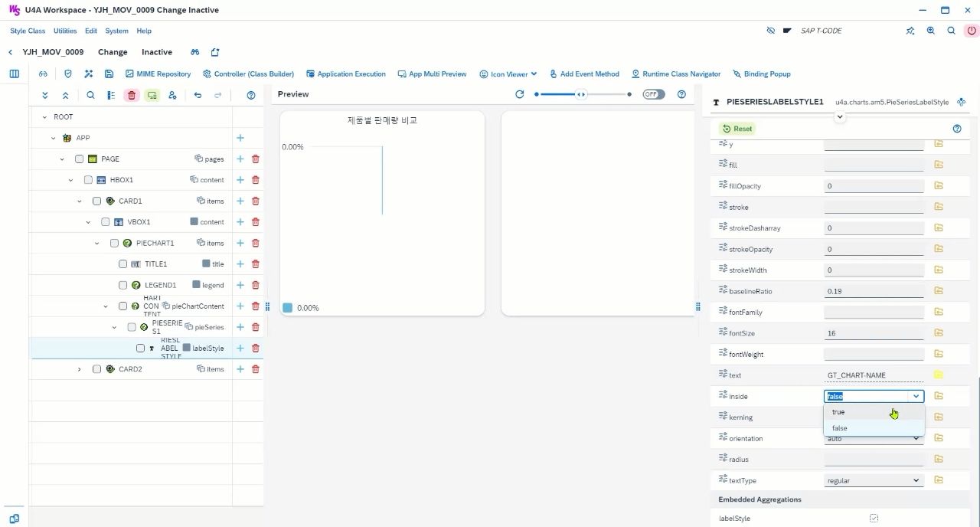980x527 pixels.
Task: Open the Utilities menu
Action: pyautogui.click(x=65, y=31)
